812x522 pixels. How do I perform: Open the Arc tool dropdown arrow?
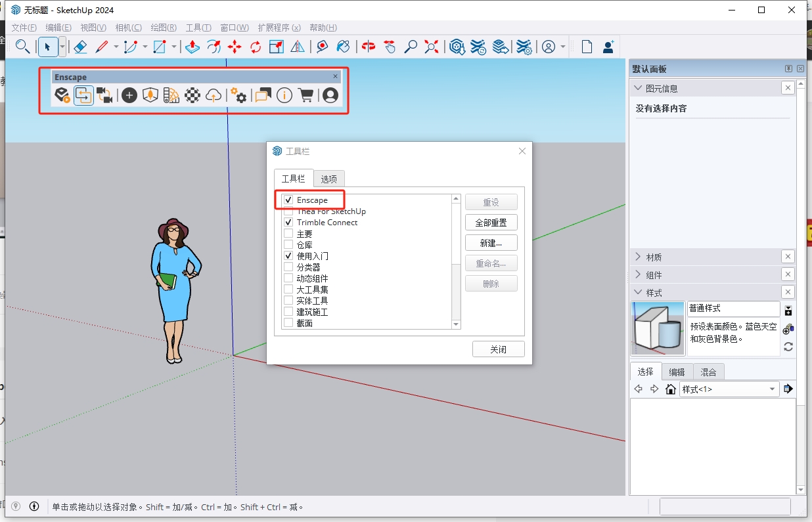click(x=145, y=47)
